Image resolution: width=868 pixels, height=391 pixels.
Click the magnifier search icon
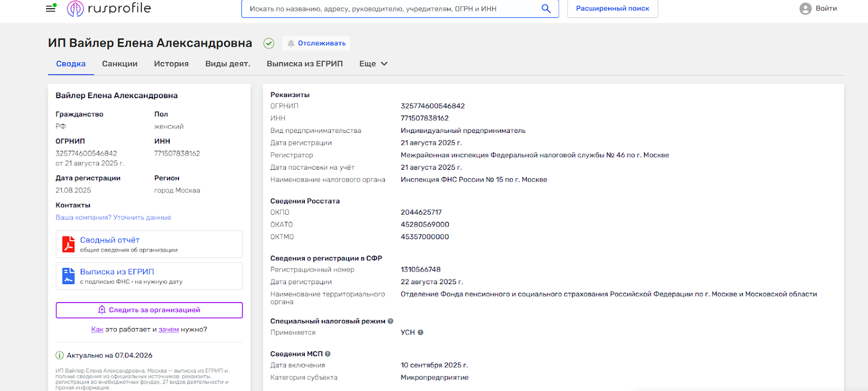click(x=546, y=9)
